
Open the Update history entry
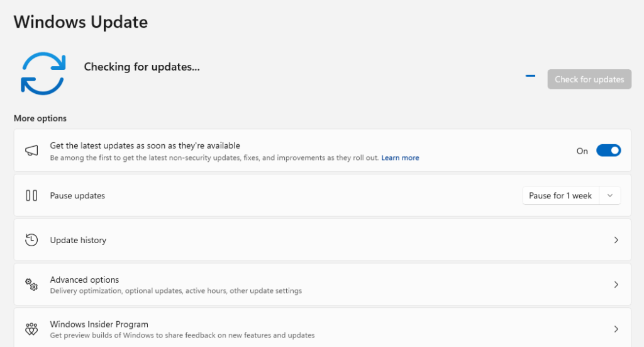click(x=78, y=240)
